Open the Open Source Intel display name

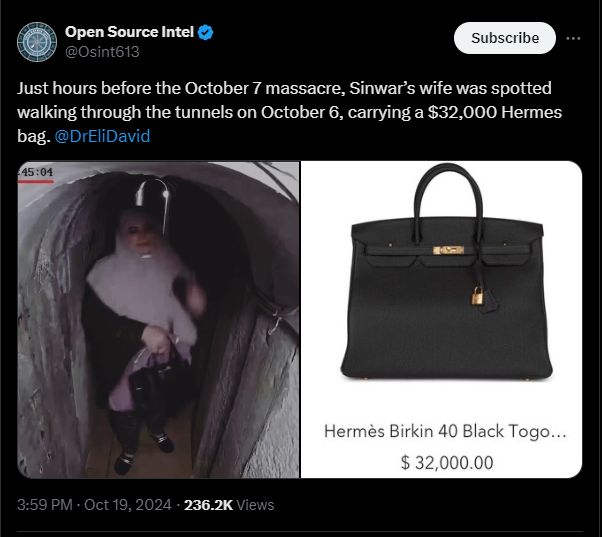129,32
